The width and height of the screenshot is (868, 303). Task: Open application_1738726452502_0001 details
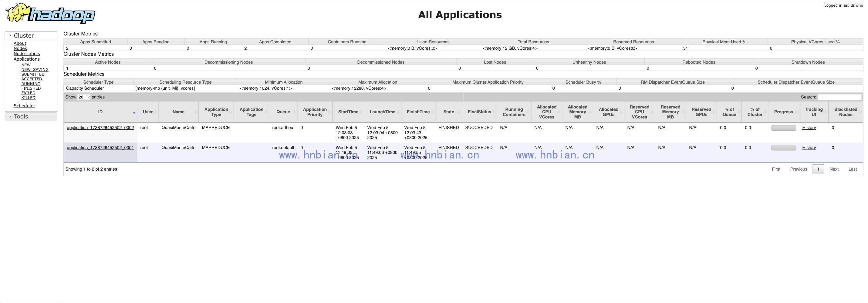[x=100, y=148]
